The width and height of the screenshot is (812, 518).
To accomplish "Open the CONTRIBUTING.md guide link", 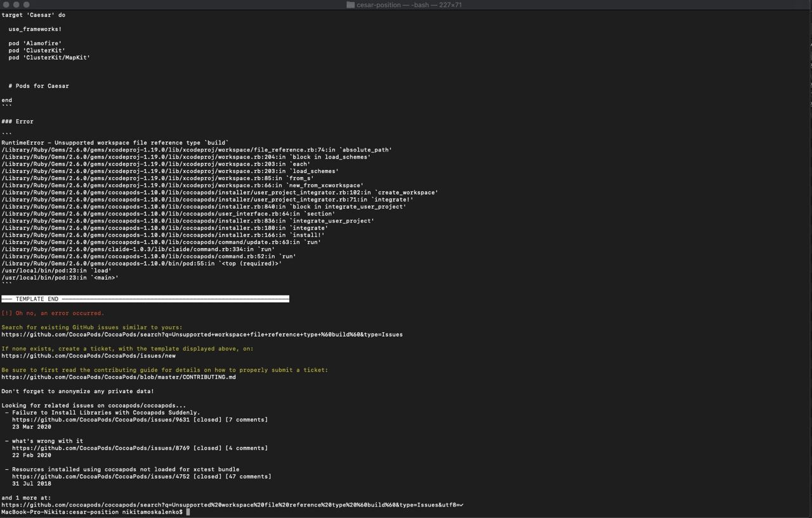I will tap(119, 377).
